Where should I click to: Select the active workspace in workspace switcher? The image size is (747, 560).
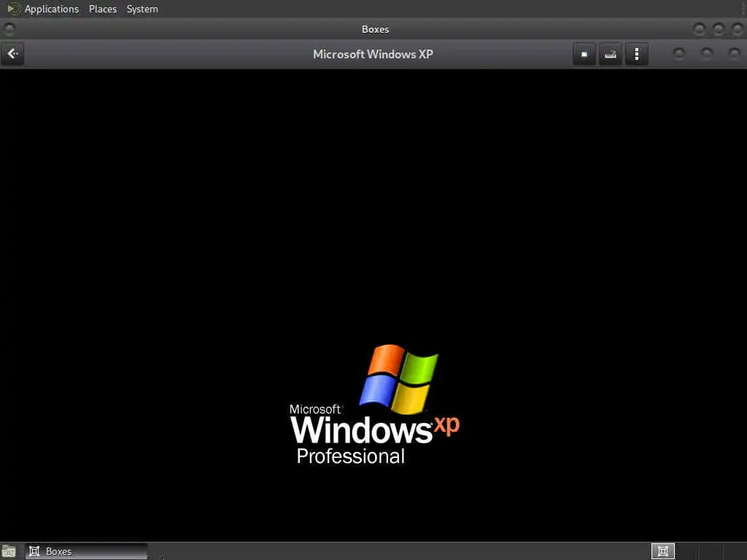tap(662, 551)
